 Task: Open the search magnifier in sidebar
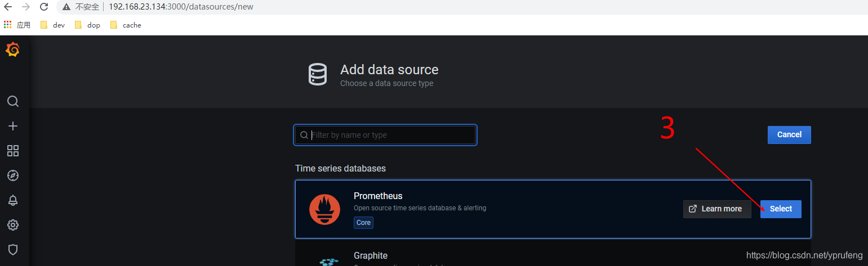tap(13, 101)
